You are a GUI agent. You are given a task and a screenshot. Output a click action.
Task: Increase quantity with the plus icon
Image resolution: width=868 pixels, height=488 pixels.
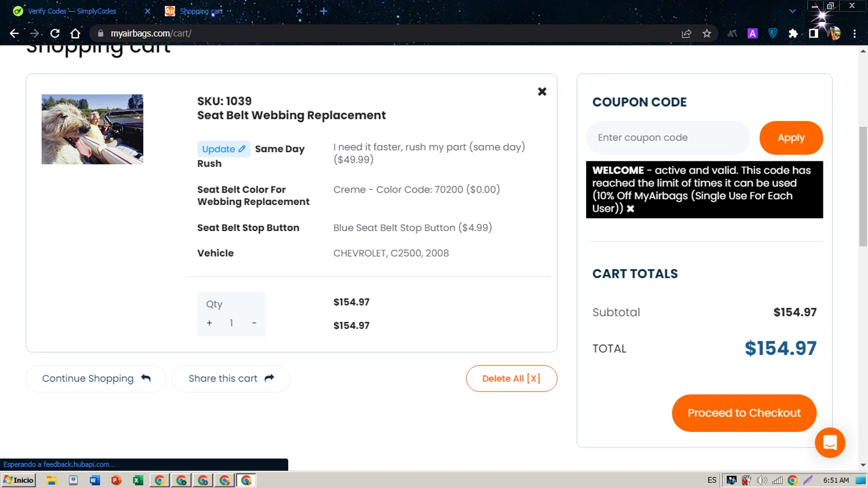point(209,323)
